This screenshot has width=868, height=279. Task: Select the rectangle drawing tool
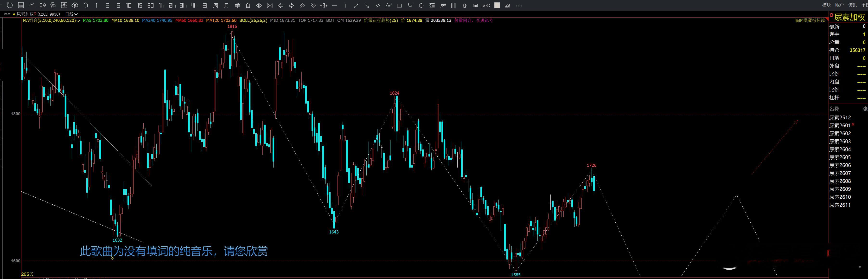click(399, 5)
